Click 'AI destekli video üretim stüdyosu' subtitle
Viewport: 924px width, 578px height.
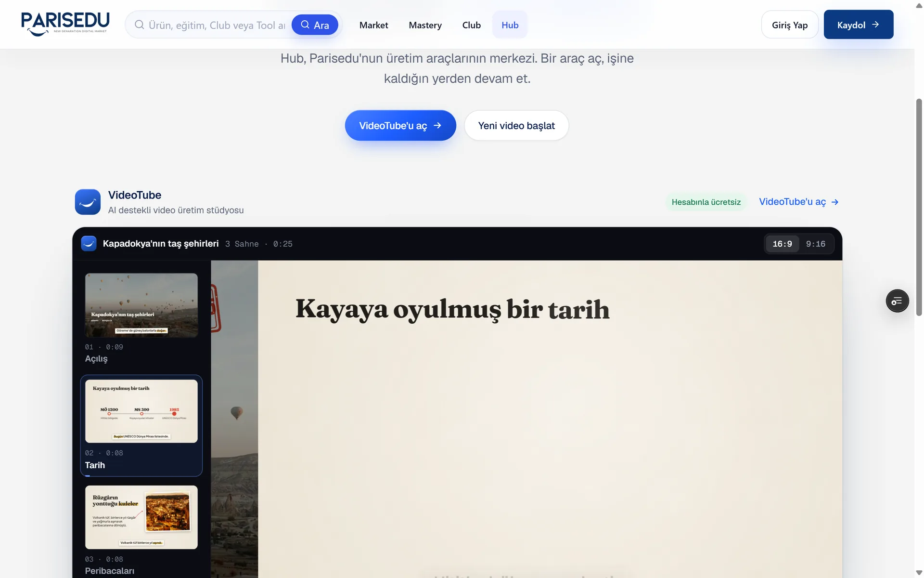coord(176,210)
